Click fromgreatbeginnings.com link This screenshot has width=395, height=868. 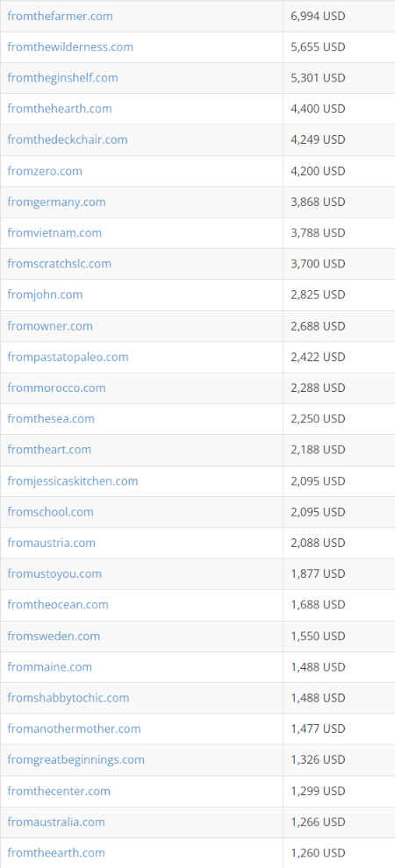click(x=75, y=760)
